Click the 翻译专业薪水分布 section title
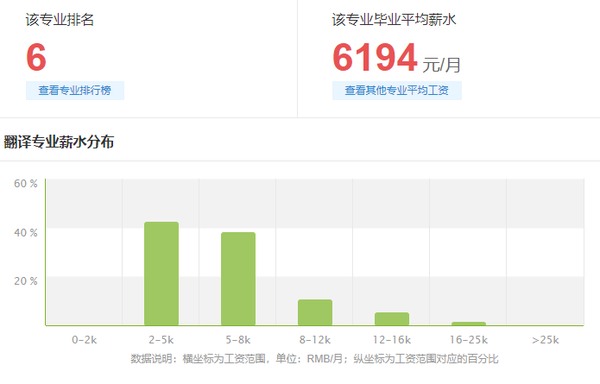This screenshot has width=600, height=384. click(x=59, y=142)
